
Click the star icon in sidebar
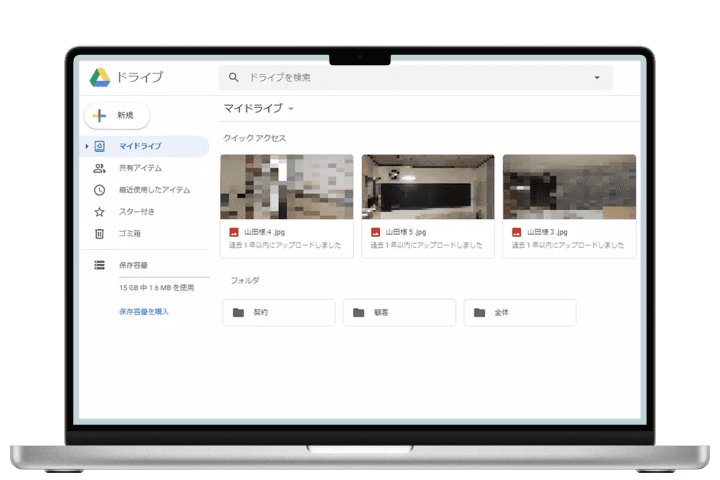[x=100, y=212]
